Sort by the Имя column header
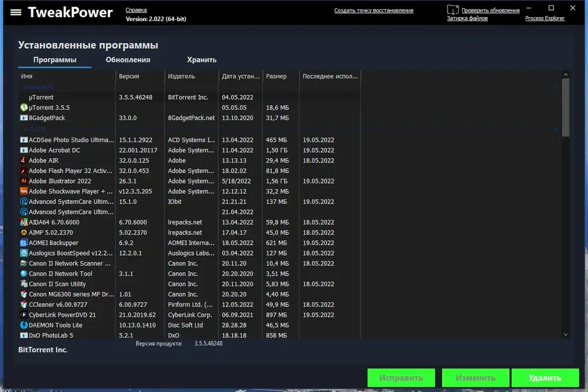588x392 pixels. (x=67, y=76)
